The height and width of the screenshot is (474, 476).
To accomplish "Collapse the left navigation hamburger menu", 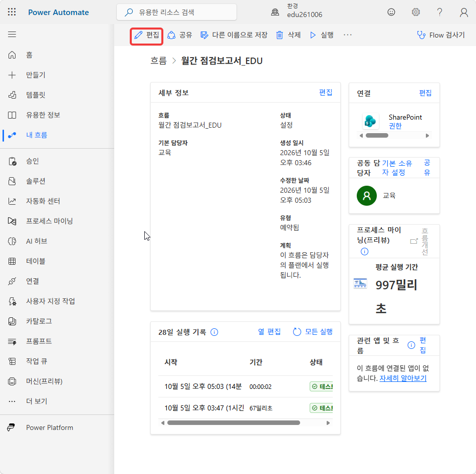I will tap(12, 35).
